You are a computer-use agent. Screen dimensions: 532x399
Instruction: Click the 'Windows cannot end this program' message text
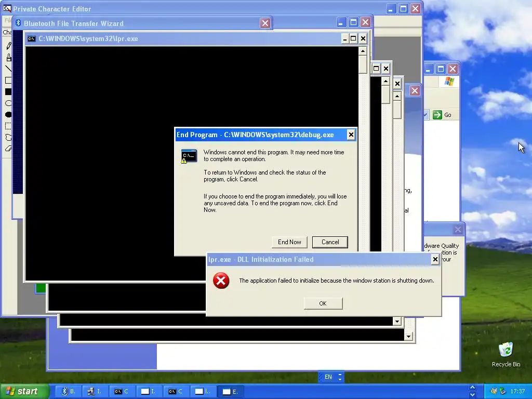[x=274, y=155]
